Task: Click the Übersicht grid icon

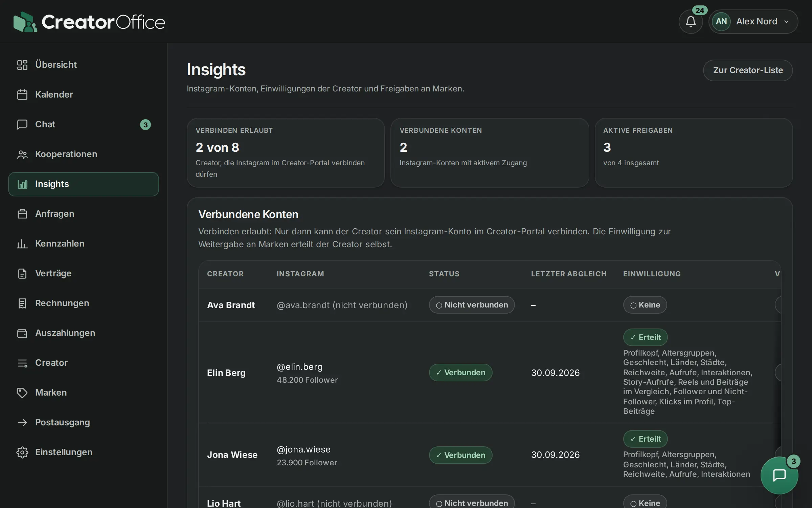Action: pyautogui.click(x=22, y=65)
